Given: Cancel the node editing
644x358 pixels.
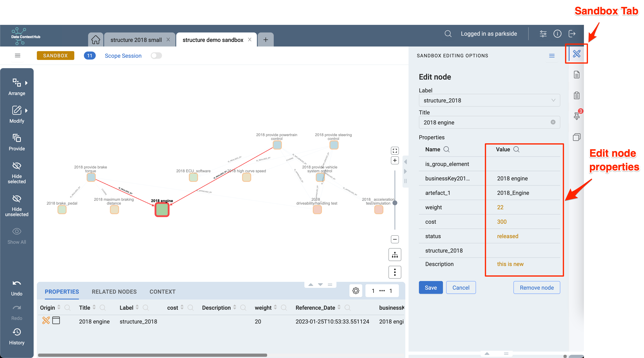Looking at the screenshot, I should 461,287.
